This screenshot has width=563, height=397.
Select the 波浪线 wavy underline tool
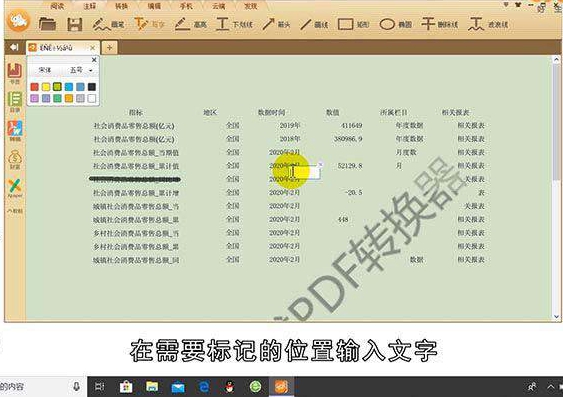coord(488,24)
